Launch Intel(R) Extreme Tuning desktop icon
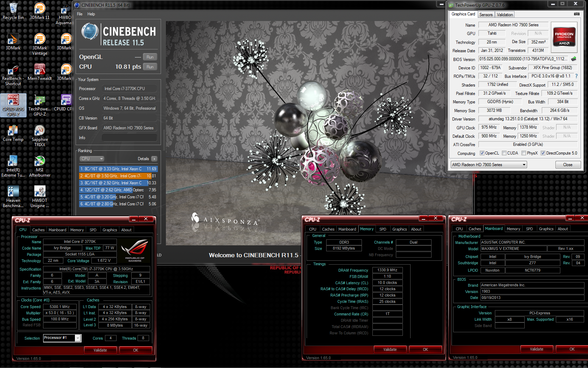 click(x=13, y=166)
